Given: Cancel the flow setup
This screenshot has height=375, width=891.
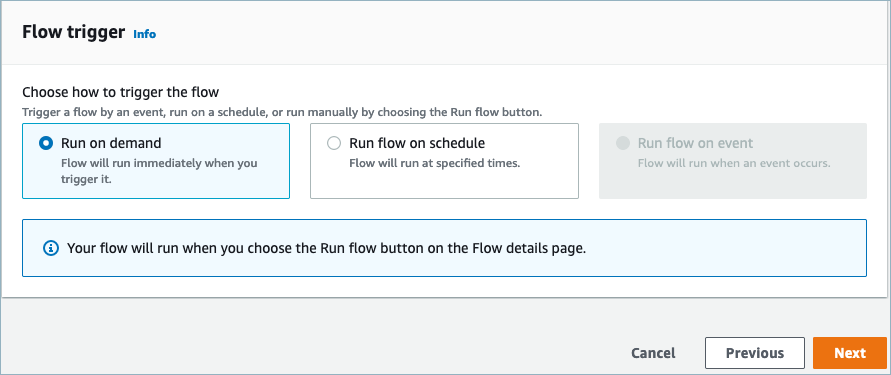Looking at the screenshot, I should pyautogui.click(x=653, y=353).
